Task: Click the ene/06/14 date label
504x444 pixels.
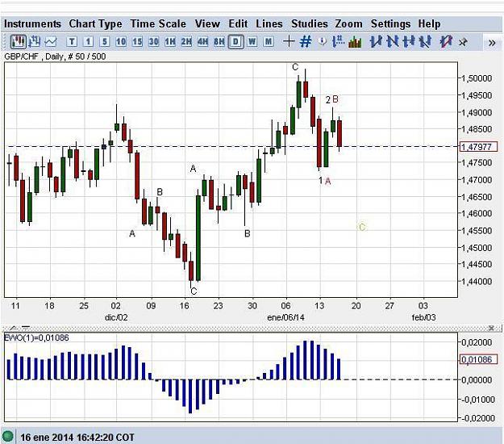Action: [285, 317]
